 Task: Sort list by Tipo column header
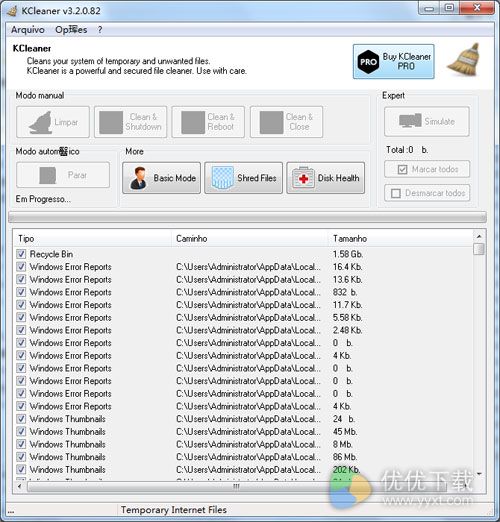(92, 239)
